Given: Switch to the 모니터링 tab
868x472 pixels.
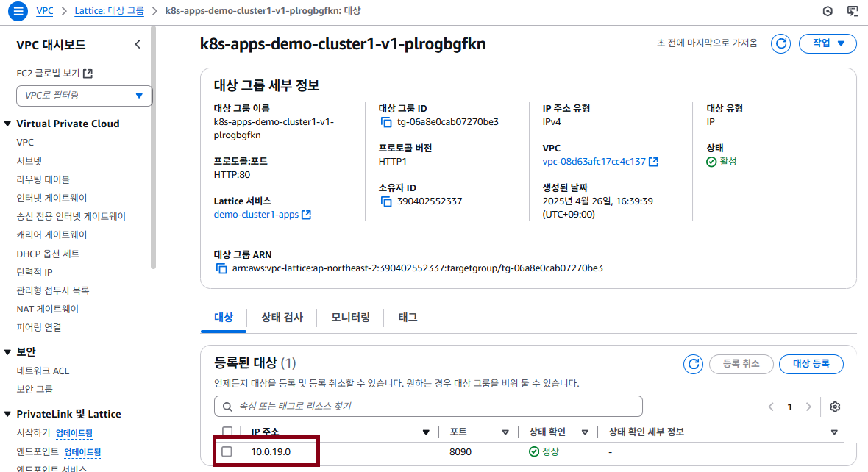Looking at the screenshot, I should [x=350, y=318].
